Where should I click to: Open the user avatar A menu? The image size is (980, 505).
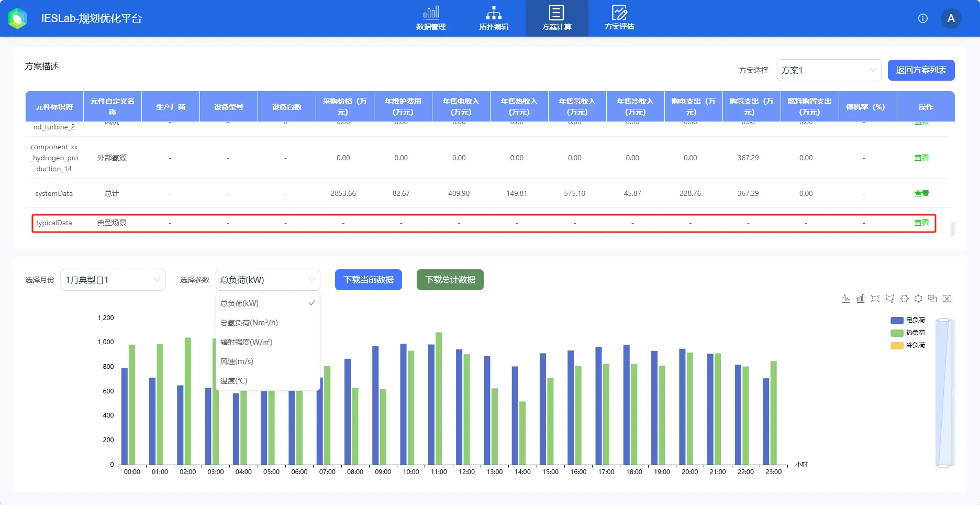(x=951, y=18)
